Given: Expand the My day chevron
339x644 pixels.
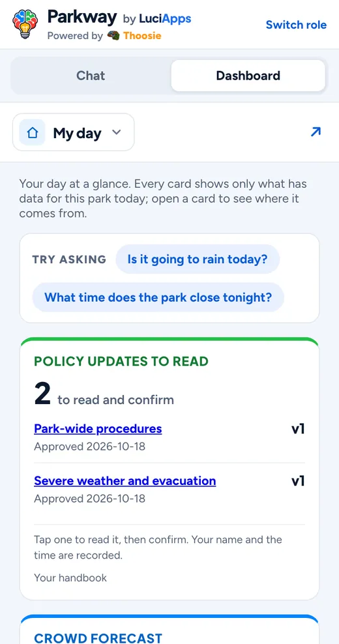Looking at the screenshot, I should tap(117, 132).
